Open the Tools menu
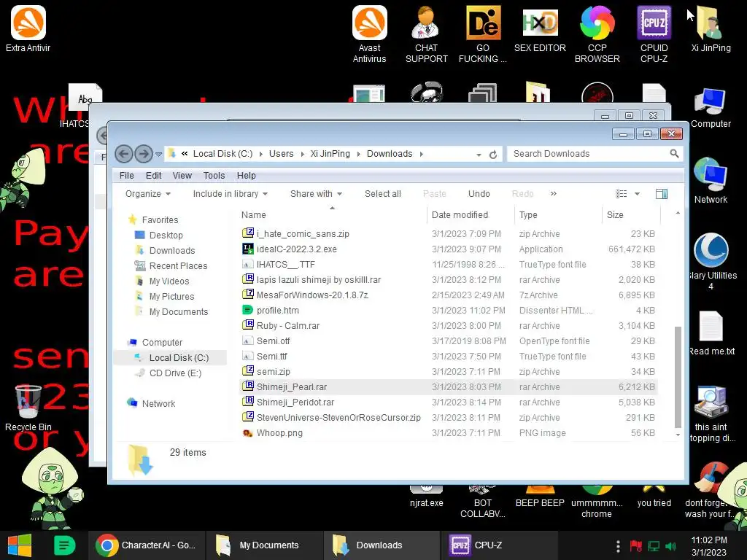This screenshot has height=560, width=747. point(214,176)
